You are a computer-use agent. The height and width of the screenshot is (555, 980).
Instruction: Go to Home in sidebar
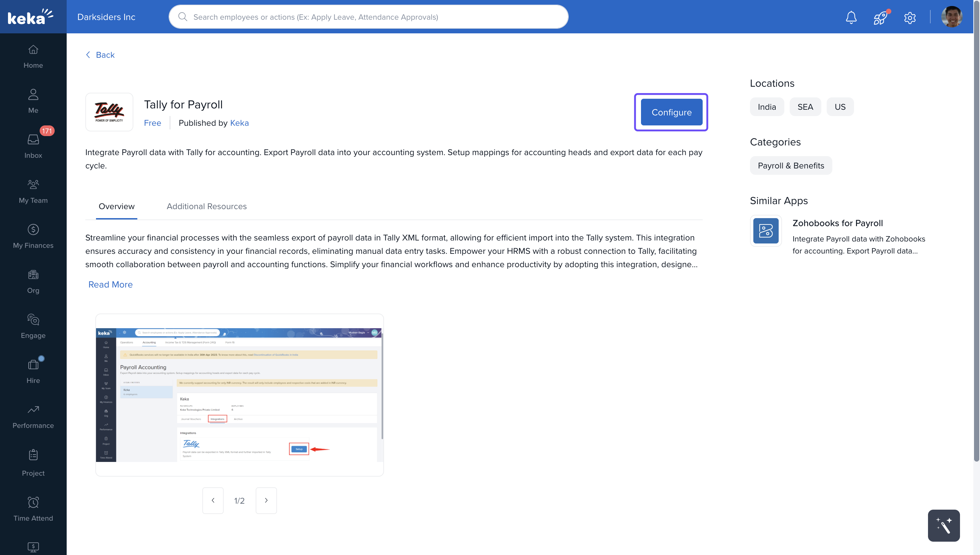[x=33, y=56]
